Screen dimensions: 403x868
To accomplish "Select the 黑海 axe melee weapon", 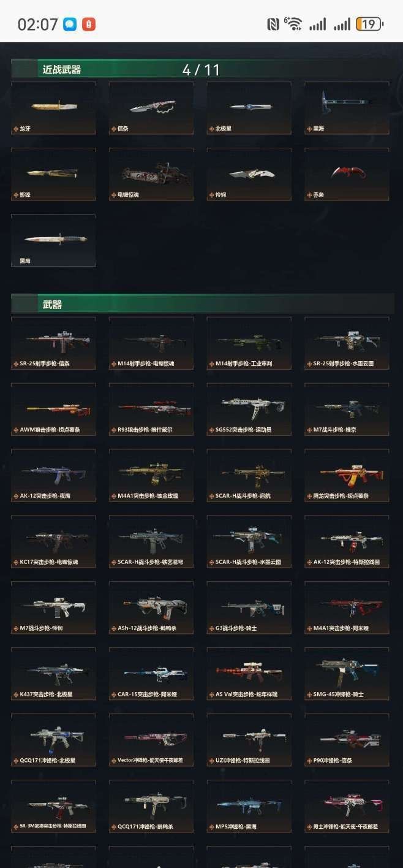I will 347,108.
